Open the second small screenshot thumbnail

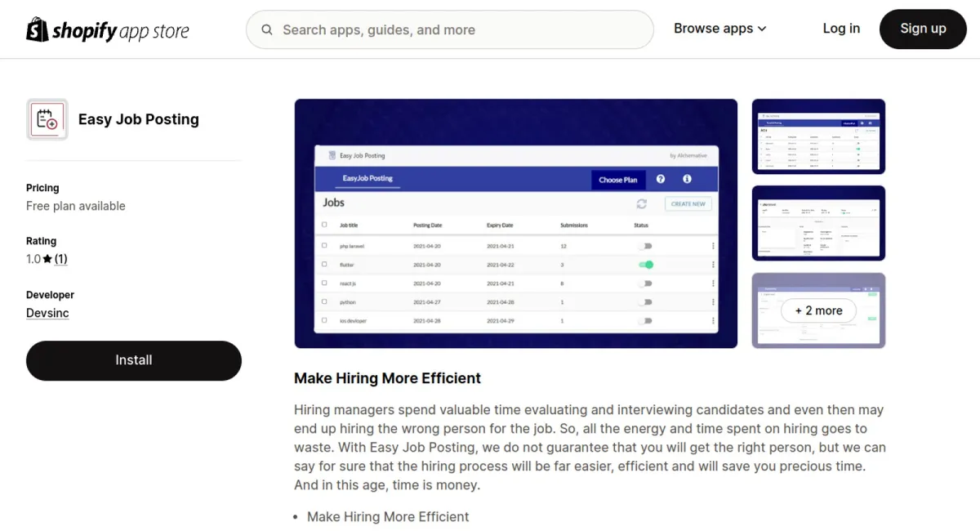click(818, 223)
